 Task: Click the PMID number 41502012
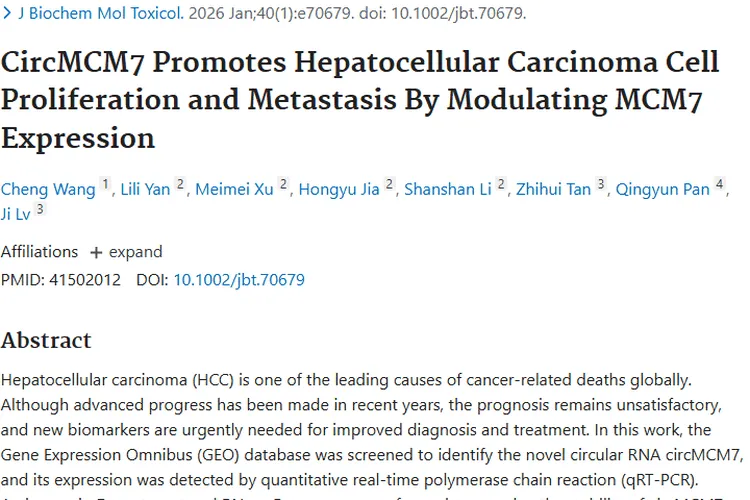(85, 280)
